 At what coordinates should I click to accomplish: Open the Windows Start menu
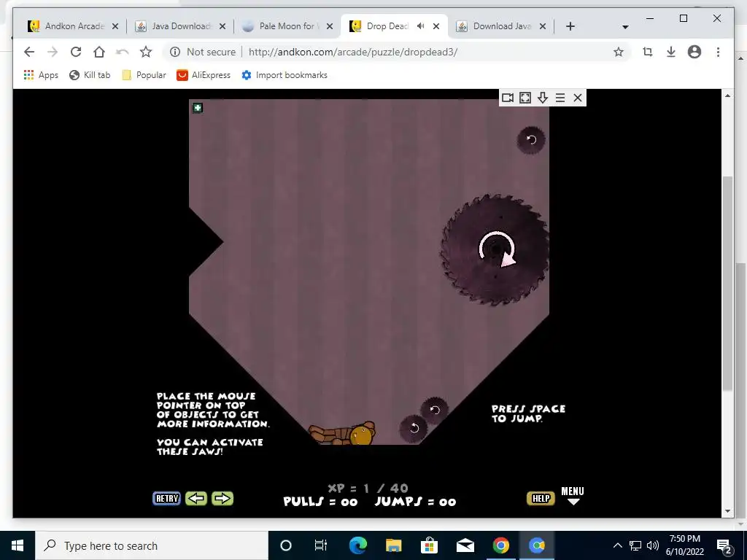tap(18, 545)
